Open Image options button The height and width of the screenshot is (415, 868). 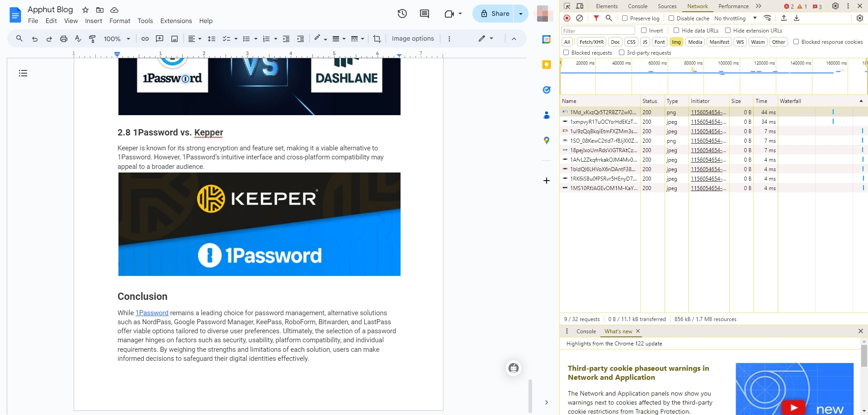pyautogui.click(x=413, y=39)
